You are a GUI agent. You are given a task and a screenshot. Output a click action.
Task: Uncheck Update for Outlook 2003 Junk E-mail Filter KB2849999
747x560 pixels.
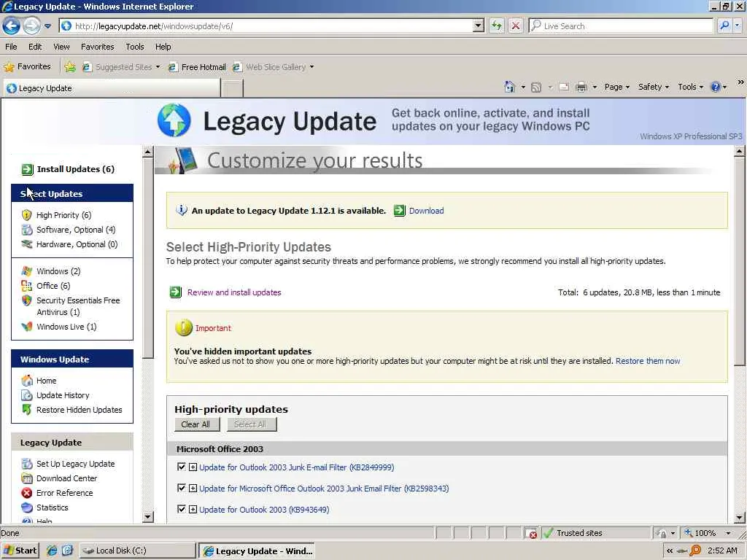181,467
